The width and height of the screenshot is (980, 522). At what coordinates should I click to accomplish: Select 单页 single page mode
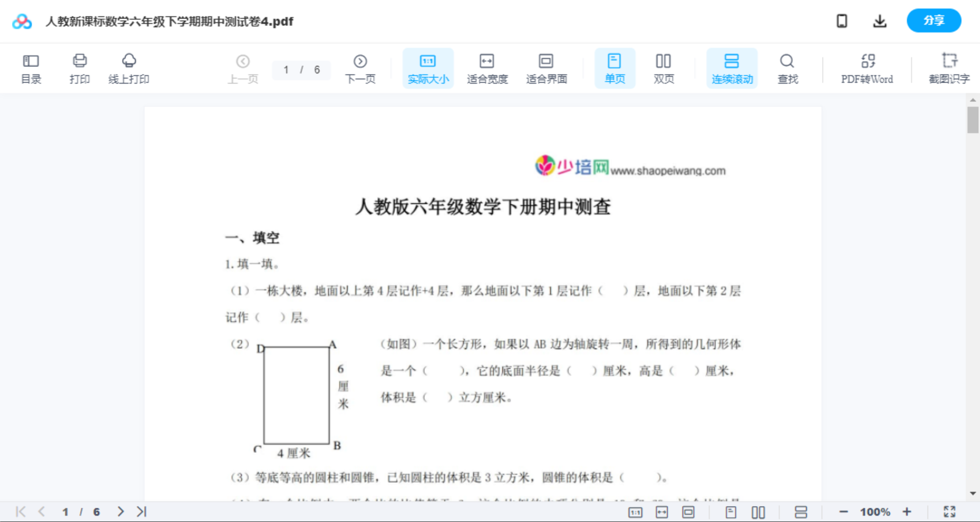click(x=615, y=68)
